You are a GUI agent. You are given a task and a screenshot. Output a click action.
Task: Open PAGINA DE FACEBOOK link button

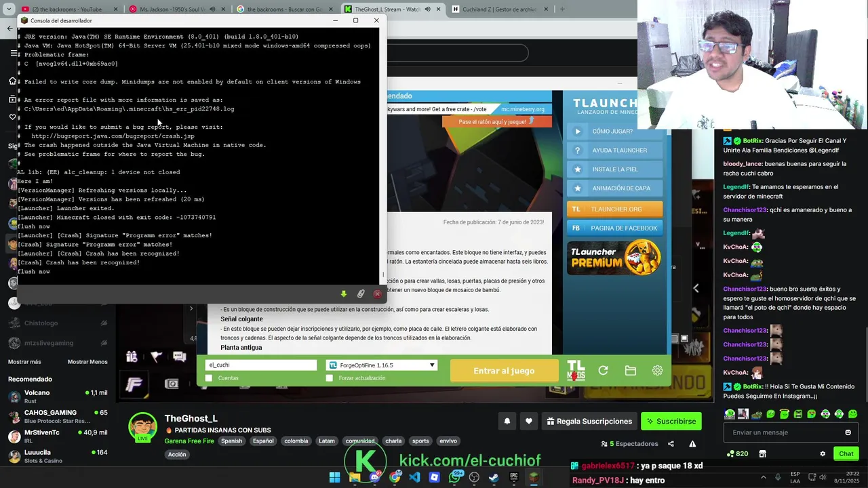point(614,228)
